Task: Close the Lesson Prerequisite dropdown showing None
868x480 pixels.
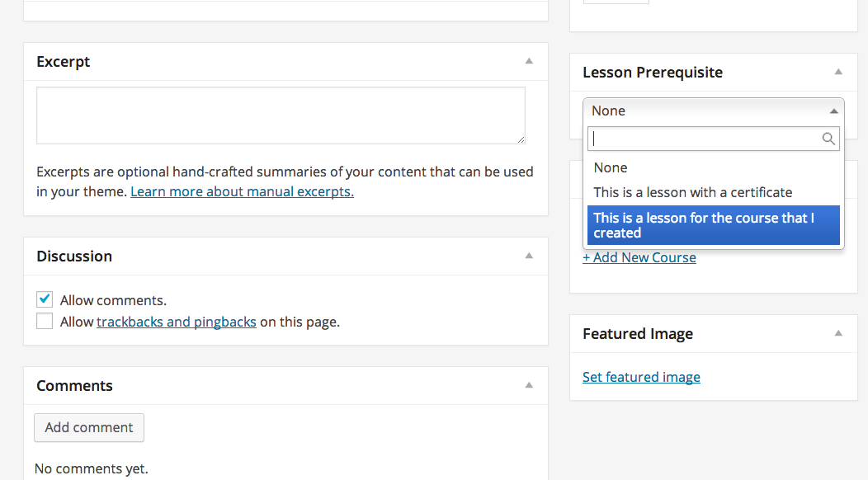Action: point(713,111)
